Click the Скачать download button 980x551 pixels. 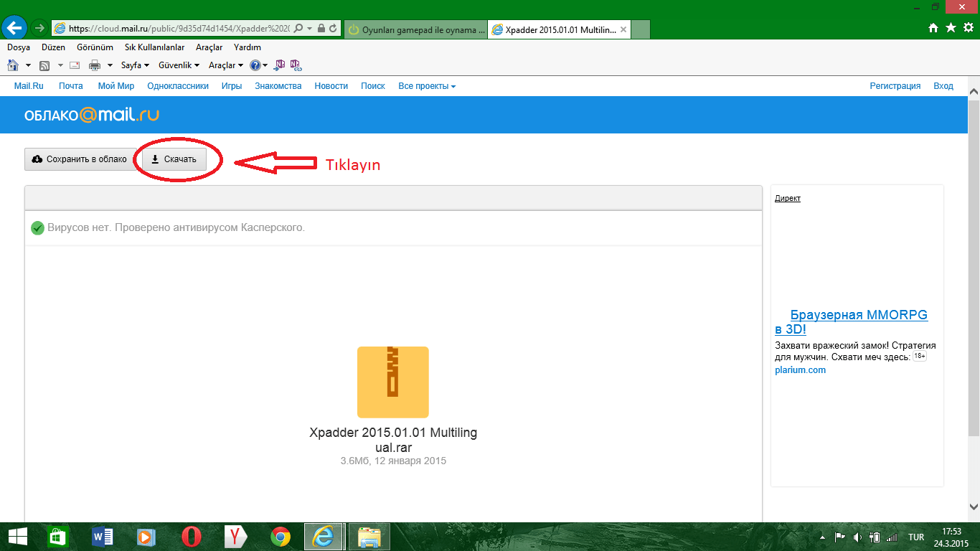[174, 159]
